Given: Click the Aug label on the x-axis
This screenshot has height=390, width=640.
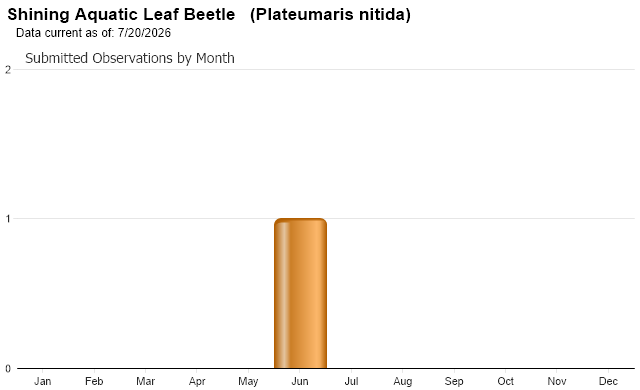Looking at the screenshot, I should pos(402,381).
